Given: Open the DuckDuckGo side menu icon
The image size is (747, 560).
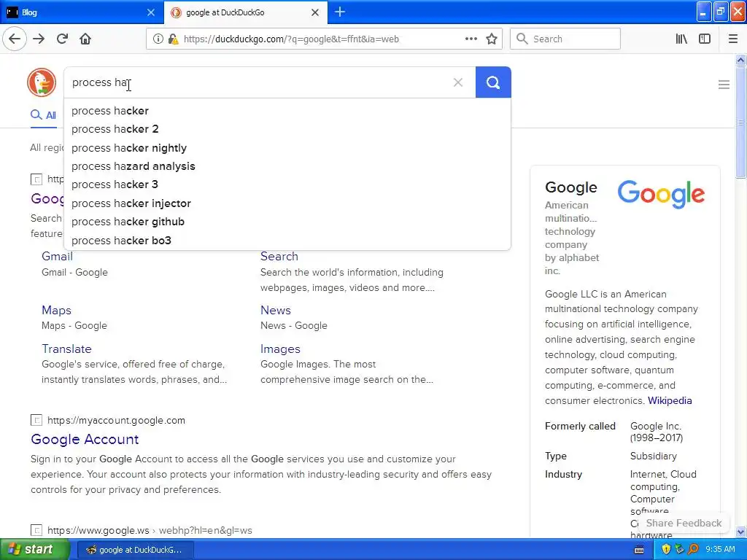Looking at the screenshot, I should pos(724,85).
